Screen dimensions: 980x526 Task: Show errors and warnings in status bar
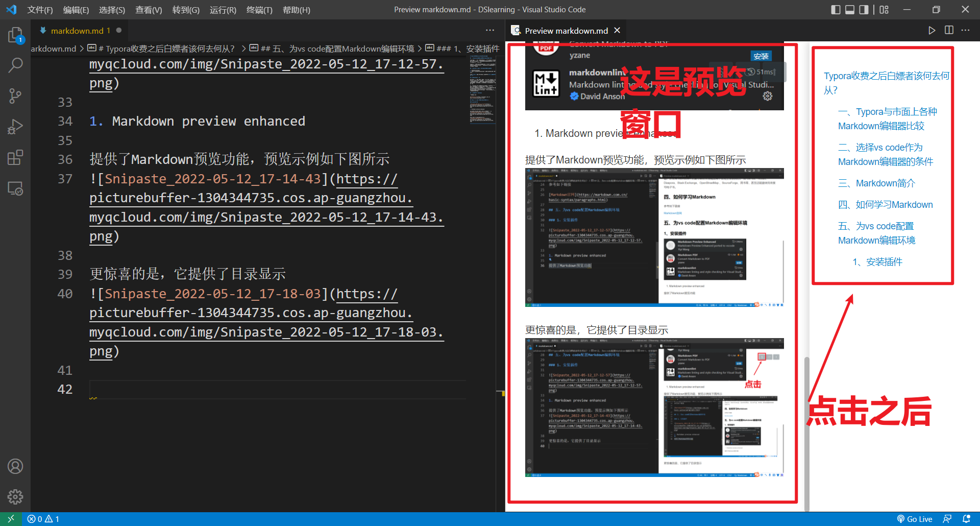tap(43, 519)
